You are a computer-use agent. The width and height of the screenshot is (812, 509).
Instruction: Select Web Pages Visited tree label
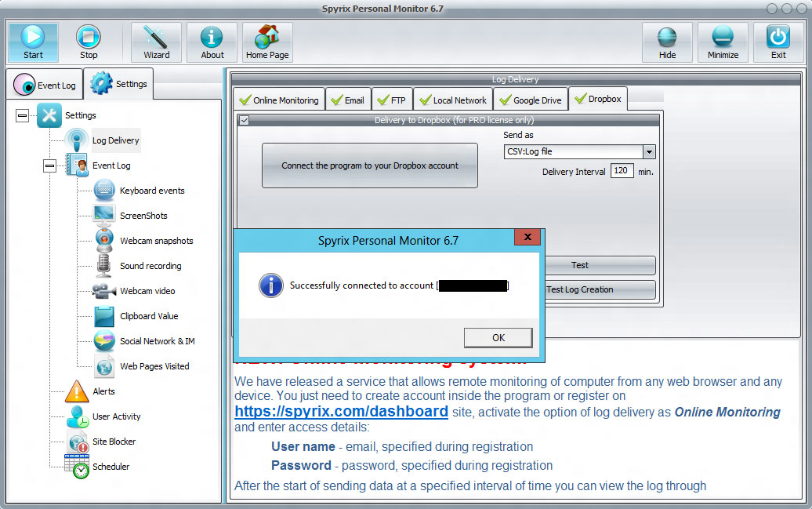(x=154, y=366)
